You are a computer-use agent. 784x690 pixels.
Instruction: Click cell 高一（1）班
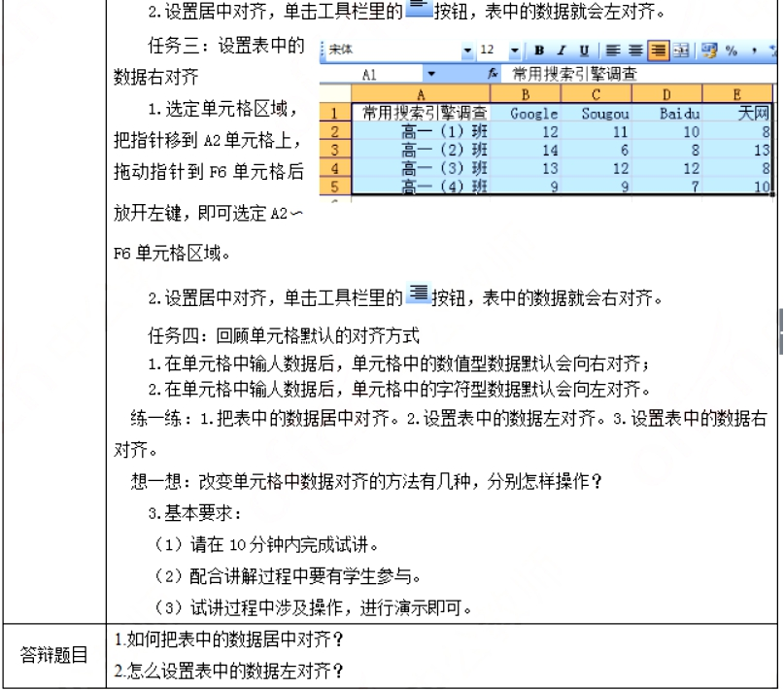421,131
